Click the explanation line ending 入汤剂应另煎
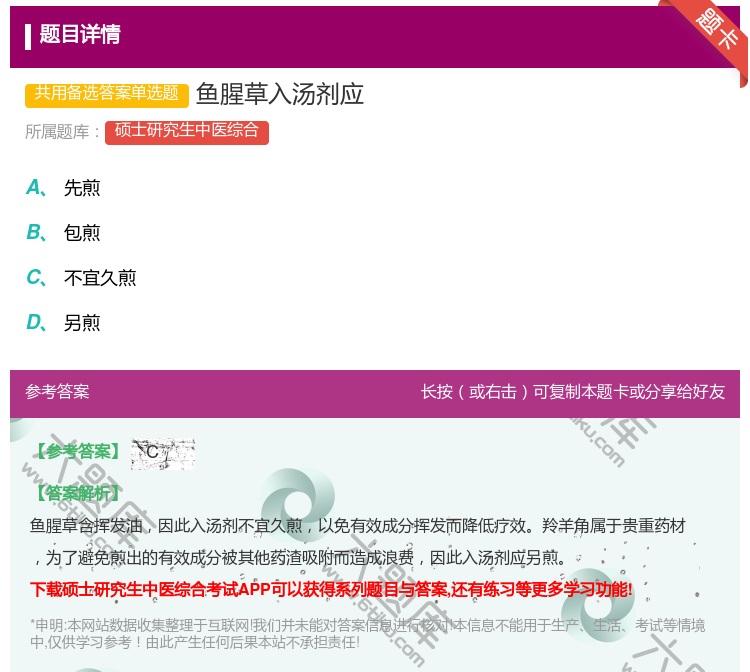 pyautogui.click(x=301, y=558)
